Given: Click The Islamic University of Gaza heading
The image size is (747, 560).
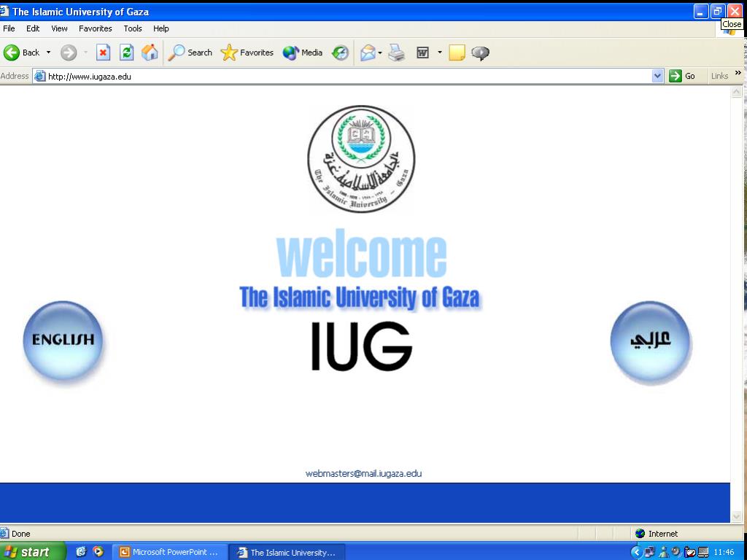Looking at the screenshot, I should (x=360, y=297).
